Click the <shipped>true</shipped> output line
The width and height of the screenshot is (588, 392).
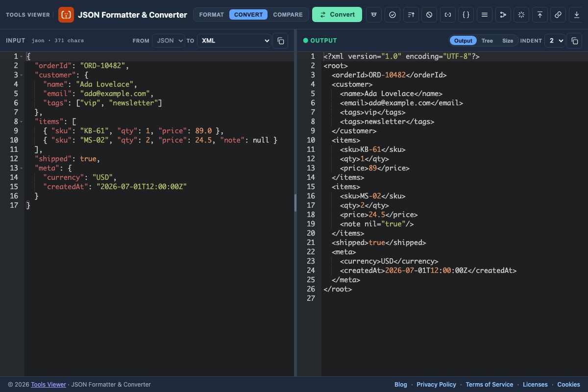(379, 243)
